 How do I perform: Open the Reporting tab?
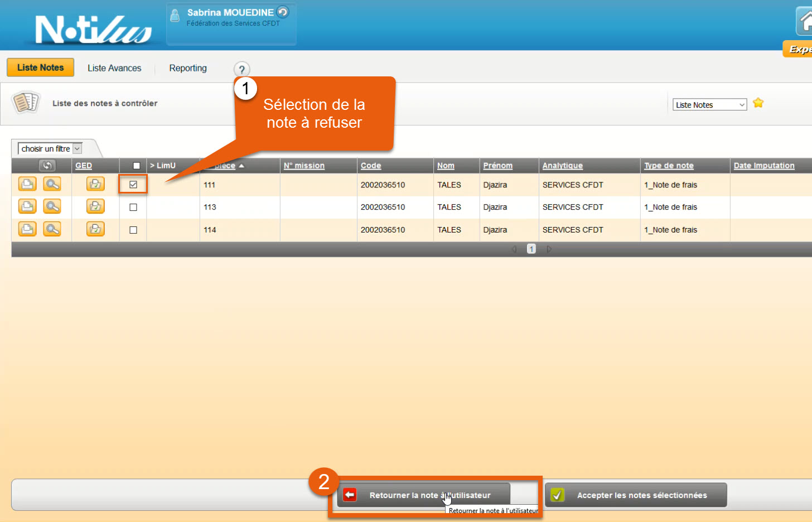pyautogui.click(x=188, y=68)
